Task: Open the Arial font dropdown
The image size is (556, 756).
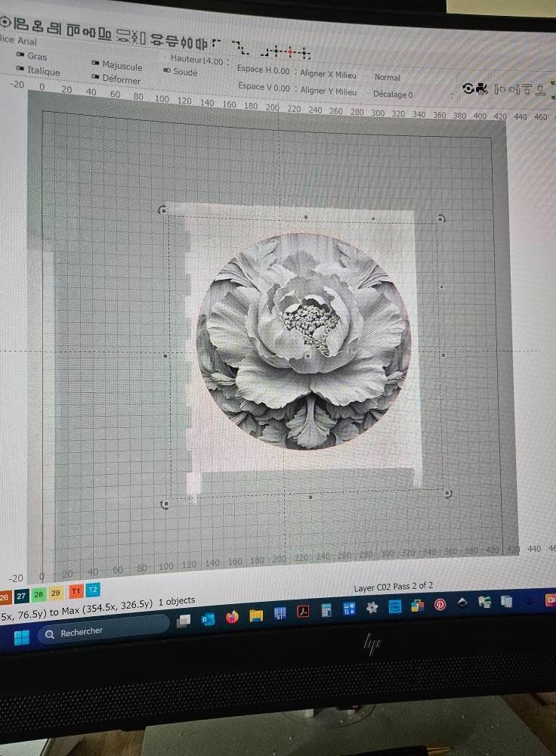Action: point(29,41)
